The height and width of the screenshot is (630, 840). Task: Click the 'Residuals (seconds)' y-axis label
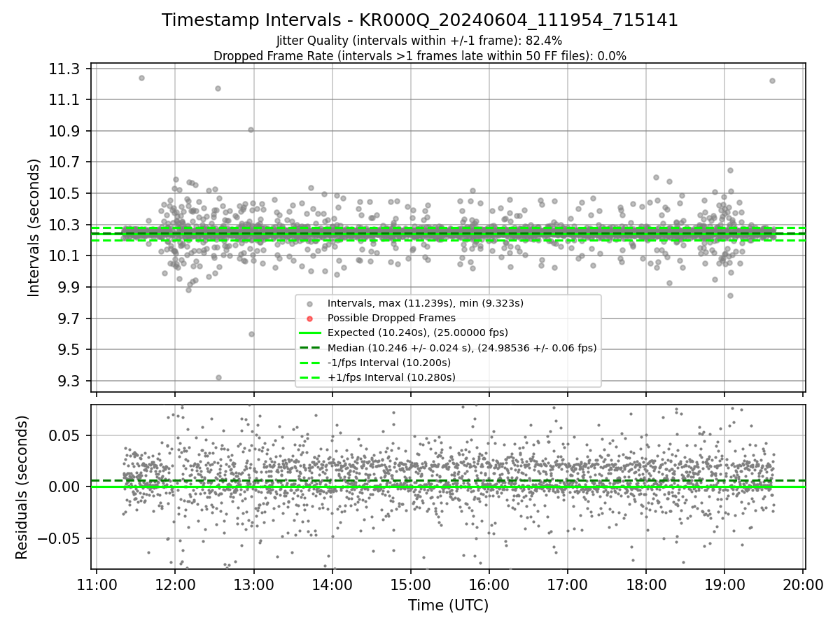pos(22,487)
